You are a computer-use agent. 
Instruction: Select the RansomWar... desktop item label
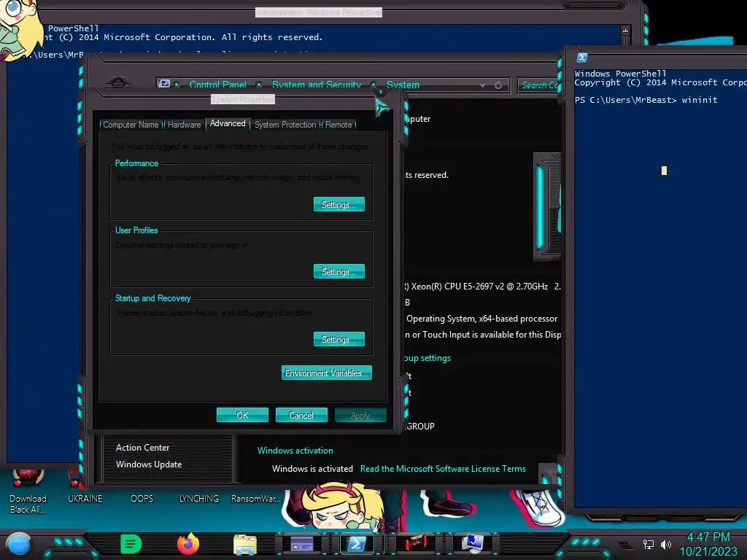coord(256,499)
